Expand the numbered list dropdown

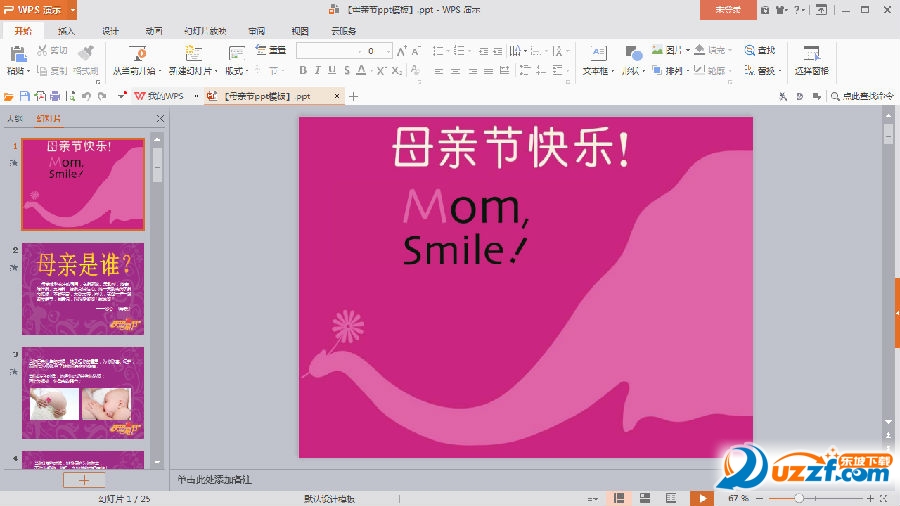coord(469,51)
